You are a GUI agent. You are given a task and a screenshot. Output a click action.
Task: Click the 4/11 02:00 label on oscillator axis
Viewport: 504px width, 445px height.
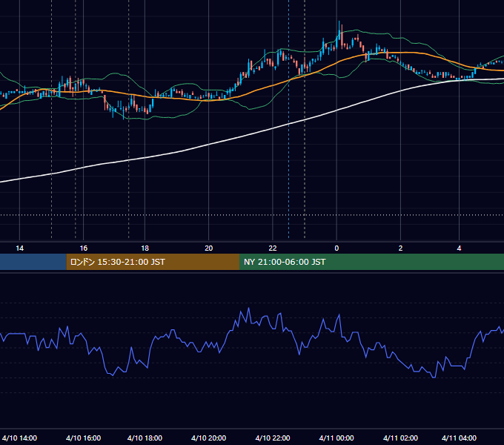(400, 438)
